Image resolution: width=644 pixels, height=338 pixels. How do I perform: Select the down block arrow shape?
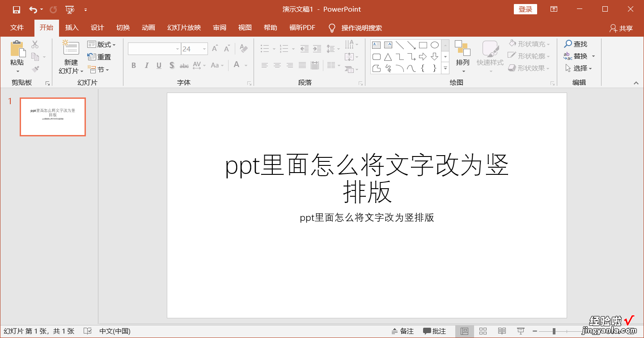(x=435, y=57)
